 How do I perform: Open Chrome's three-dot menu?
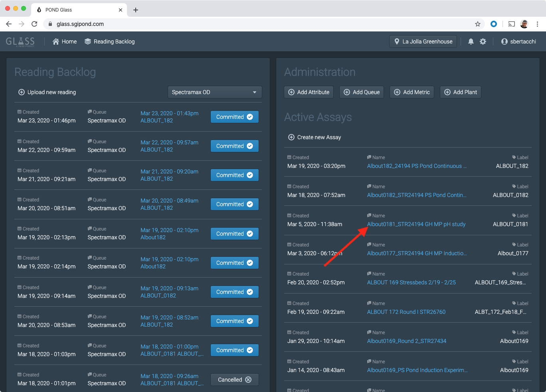pos(538,24)
